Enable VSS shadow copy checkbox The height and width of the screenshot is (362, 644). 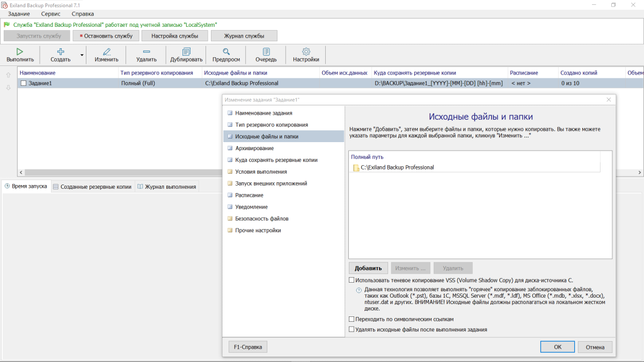352,280
